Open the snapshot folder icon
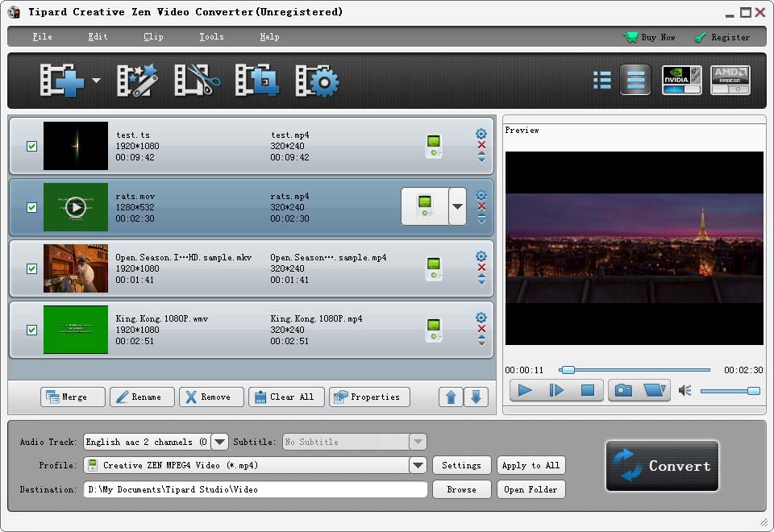Image resolution: width=774 pixels, height=532 pixels. [655, 390]
